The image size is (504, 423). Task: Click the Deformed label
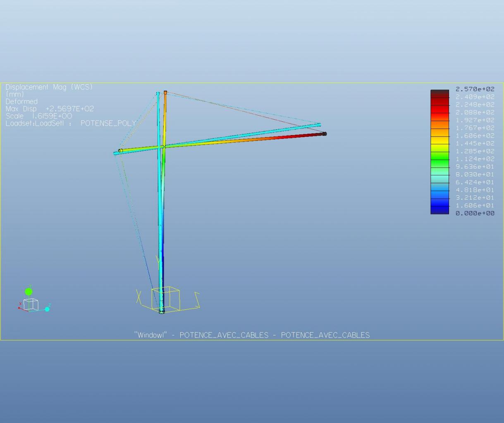21,102
